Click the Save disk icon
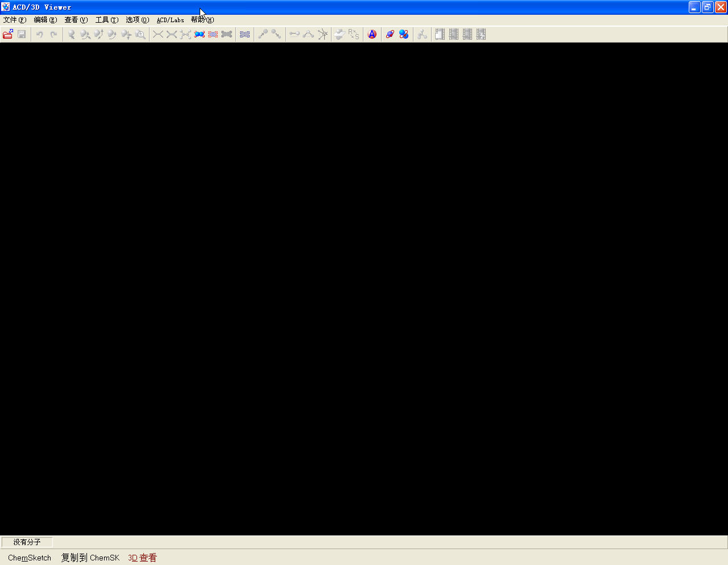This screenshot has width=728, height=565. tap(22, 34)
